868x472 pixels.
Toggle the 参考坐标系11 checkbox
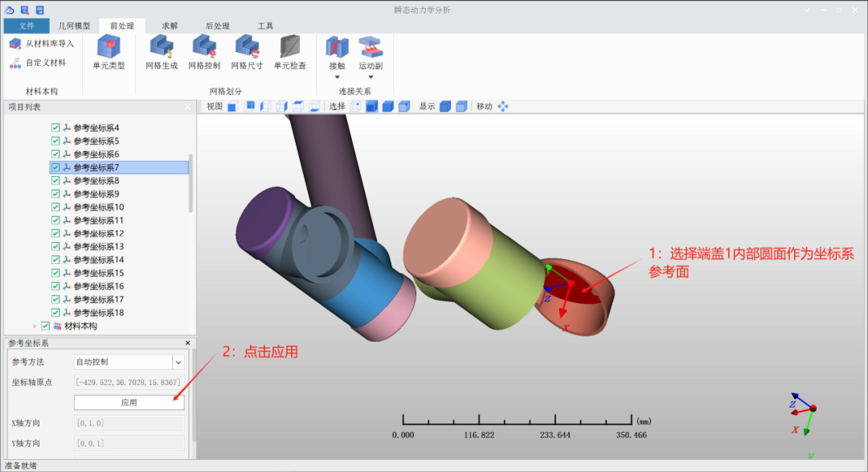[55, 220]
